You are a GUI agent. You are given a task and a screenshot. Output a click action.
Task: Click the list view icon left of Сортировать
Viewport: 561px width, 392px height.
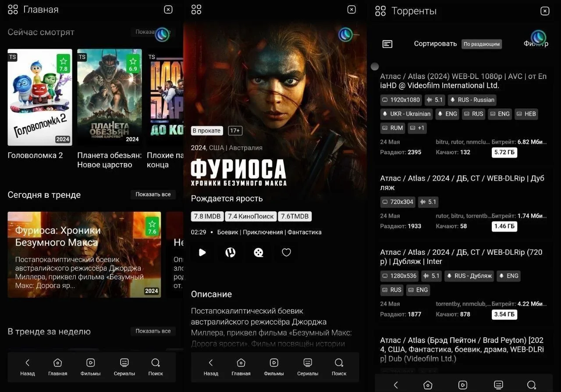click(x=387, y=44)
